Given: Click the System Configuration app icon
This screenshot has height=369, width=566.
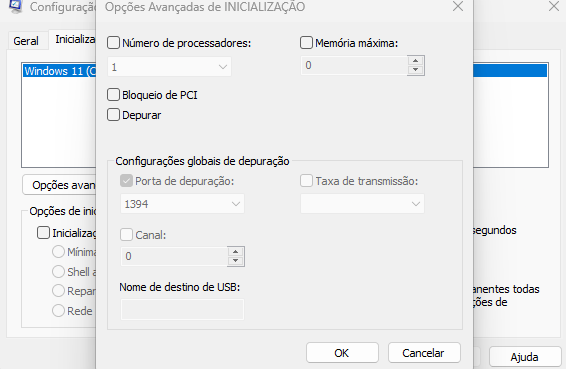Looking at the screenshot, I should pyautogui.click(x=15, y=6).
